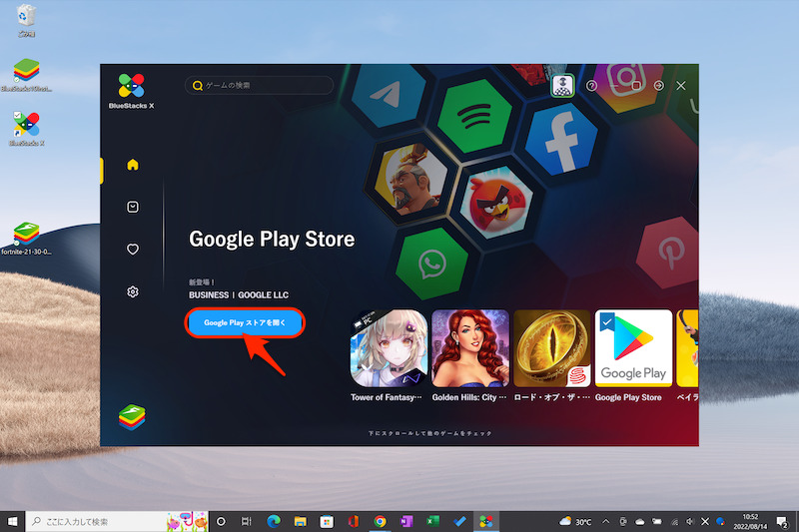Image resolution: width=799 pixels, height=532 pixels.
Task: Click the Windows Start button
Action: click(x=13, y=521)
